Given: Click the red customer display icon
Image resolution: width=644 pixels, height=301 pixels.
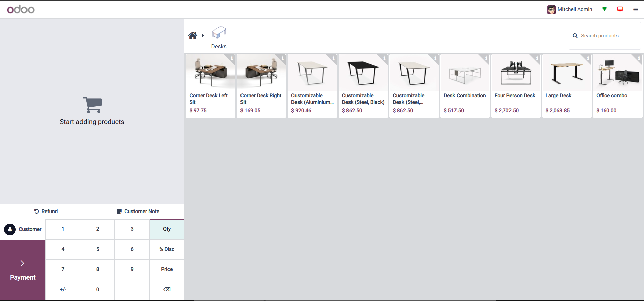Looking at the screenshot, I should coord(620,9).
